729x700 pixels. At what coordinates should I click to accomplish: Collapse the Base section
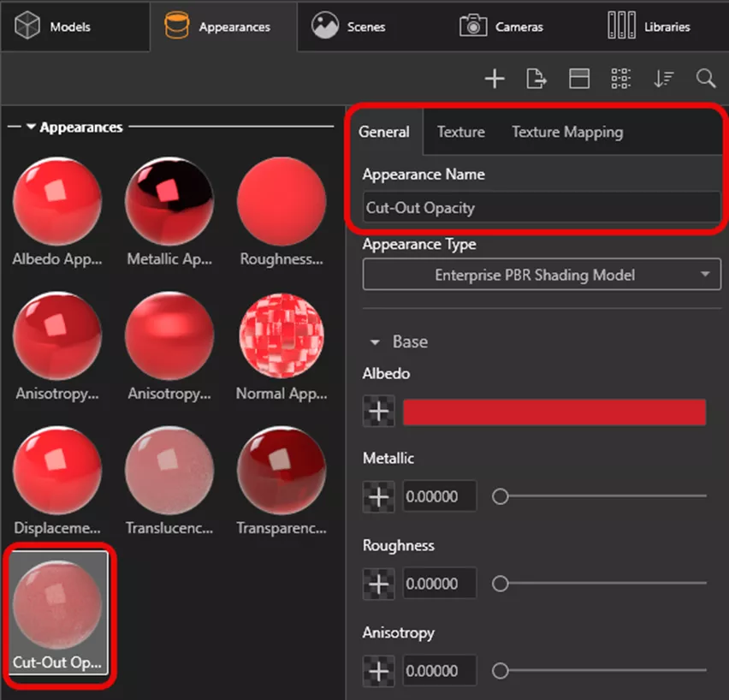point(375,342)
